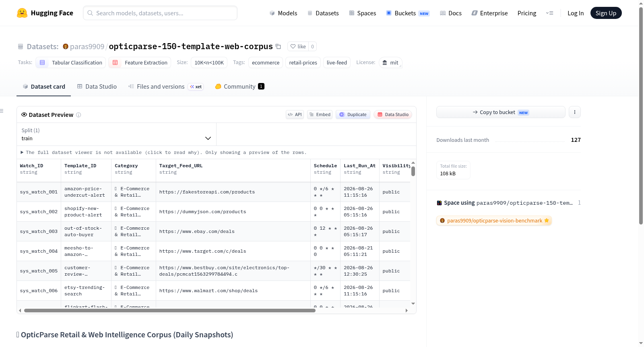The width and height of the screenshot is (644, 347).
Task: Click the API button
Action: 295,114
